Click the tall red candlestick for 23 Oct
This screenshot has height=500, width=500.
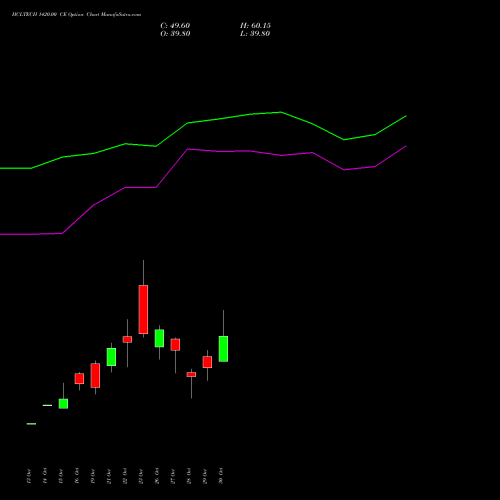point(143,309)
